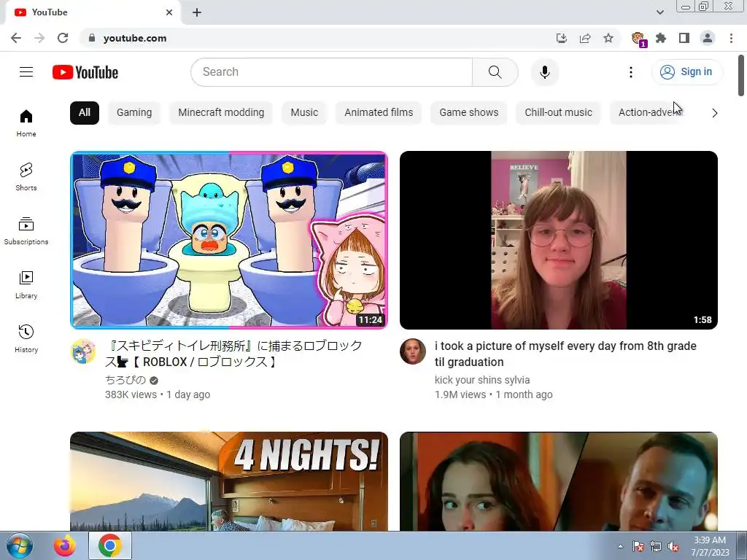Click kick your shins sylvia avatar
The height and width of the screenshot is (560, 747).
tap(413, 351)
